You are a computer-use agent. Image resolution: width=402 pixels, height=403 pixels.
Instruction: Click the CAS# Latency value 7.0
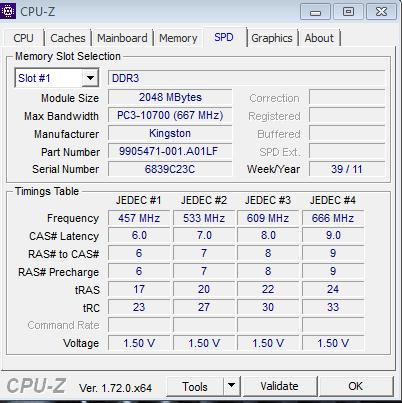(x=204, y=235)
